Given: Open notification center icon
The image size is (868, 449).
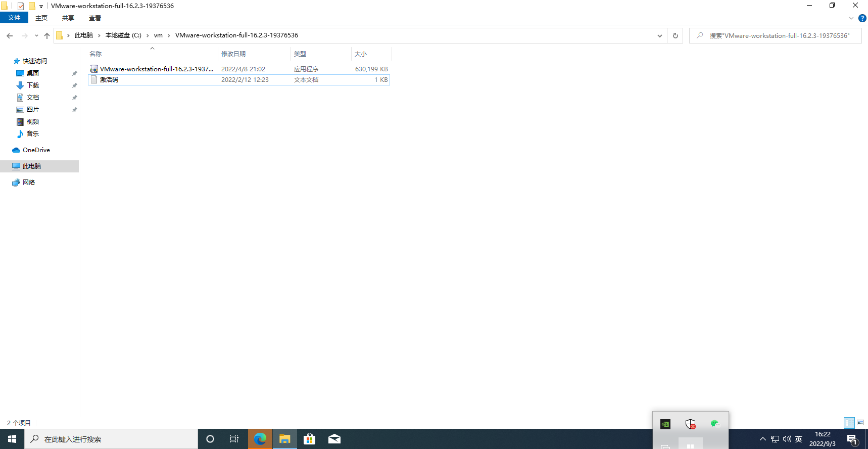Looking at the screenshot, I should click(853, 439).
